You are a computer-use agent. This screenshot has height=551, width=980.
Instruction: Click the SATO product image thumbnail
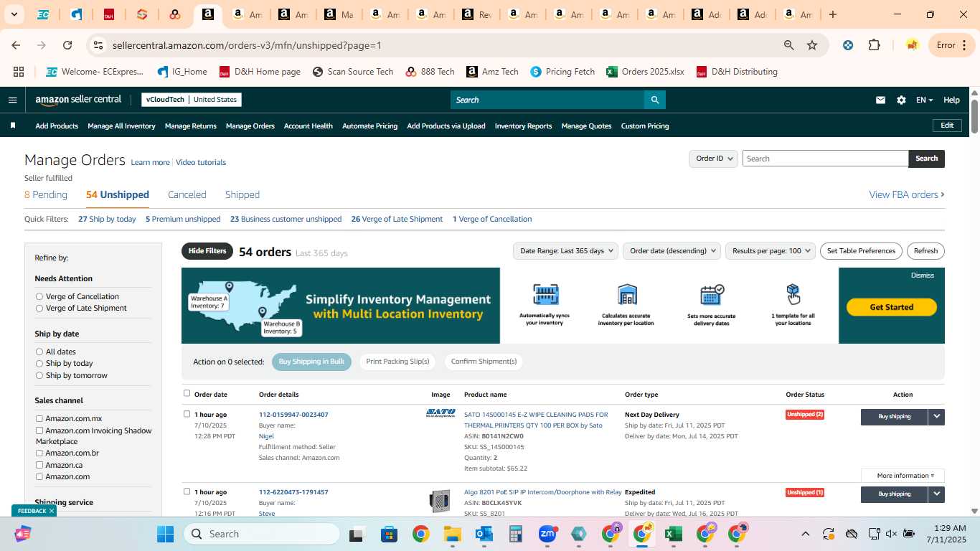point(440,413)
